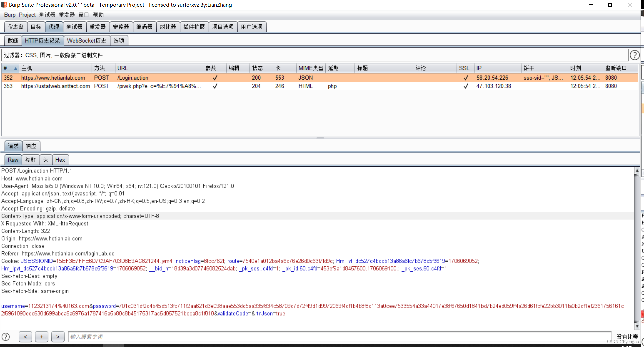Image resolution: width=644 pixels, height=347 pixels.
Task: Open the 参数 view tab
Action: pyautogui.click(x=31, y=160)
